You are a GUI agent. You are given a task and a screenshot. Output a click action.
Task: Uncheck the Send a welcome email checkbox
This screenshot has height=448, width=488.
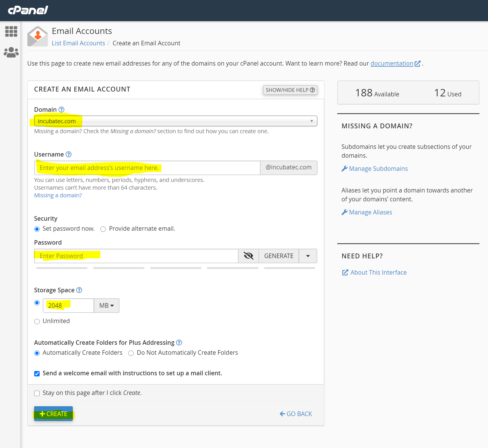click(x=37, y=374)
